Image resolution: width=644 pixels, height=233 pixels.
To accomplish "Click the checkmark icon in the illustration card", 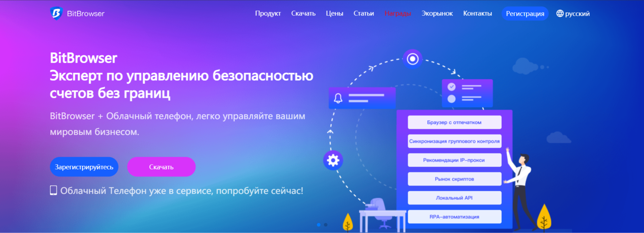I will pyautogui.click(x=452, y=87).
